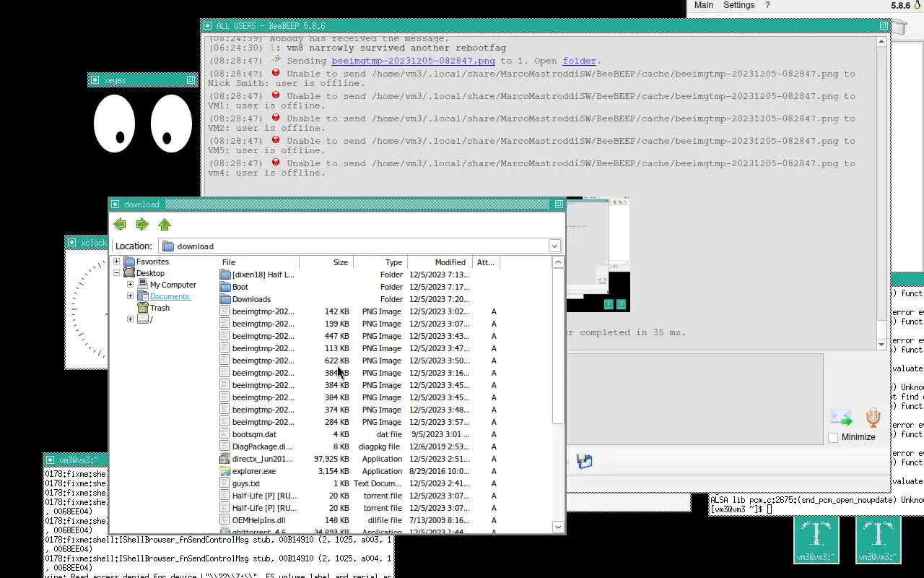Click the BeeBEEP chat scroll down arrow
The height and width of the screenshot is (578, 924).
tap(881, 345)
